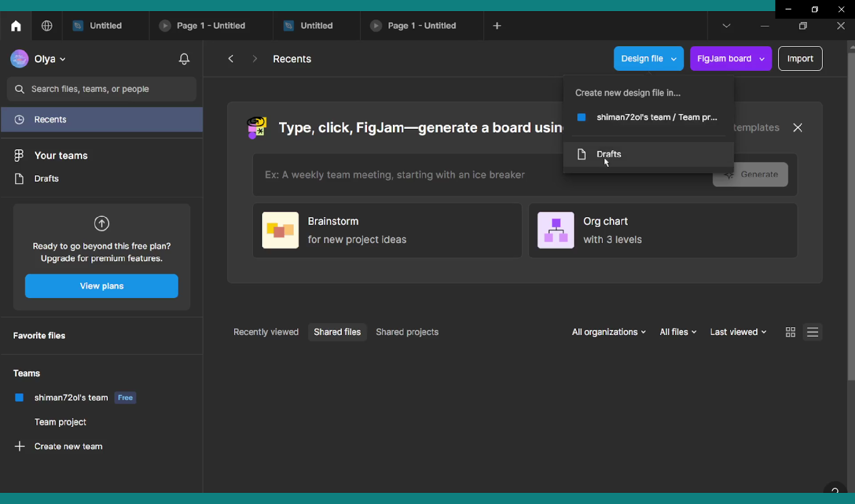The image size is (855, 504).
Task: Open the notifications bell
Action: click(184, 59)
